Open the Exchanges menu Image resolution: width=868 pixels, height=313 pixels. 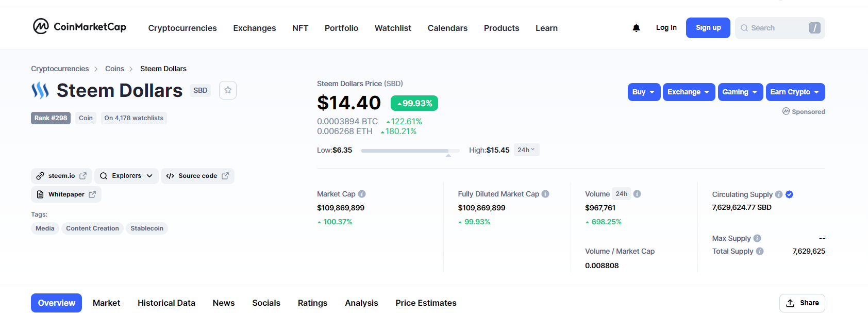pos(254,28)
